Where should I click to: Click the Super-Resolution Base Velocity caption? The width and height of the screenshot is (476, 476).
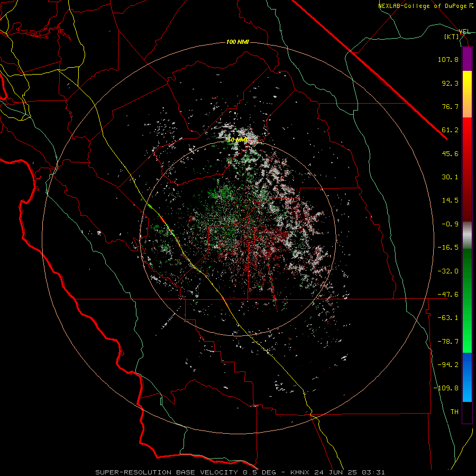240,472
